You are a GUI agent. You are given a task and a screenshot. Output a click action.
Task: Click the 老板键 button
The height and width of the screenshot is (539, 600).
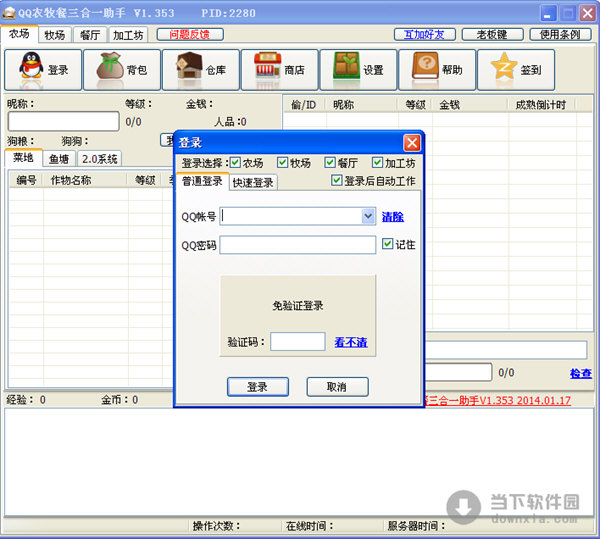[492, 34]
